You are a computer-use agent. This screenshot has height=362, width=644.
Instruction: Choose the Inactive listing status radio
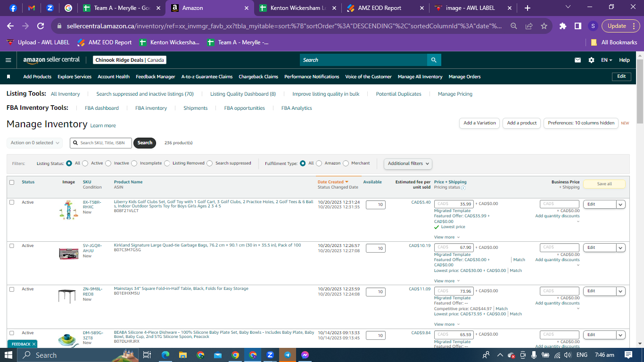point(108,164)
